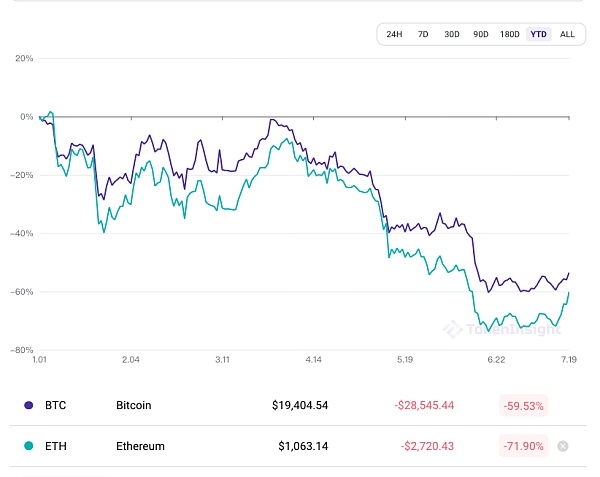Click the Bitcoin -59.53% change badge
The height and width of the screenshot is (477, 600).
[x=523, y=406]
